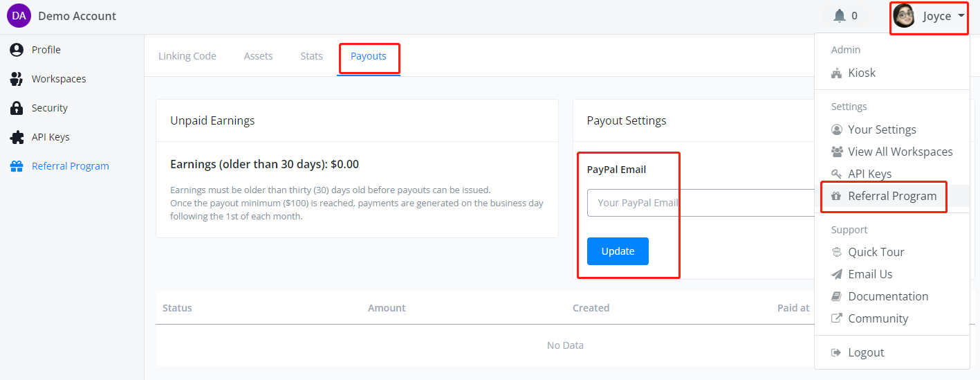Open Kiosk from the Admin menu
This screenshot has height=380, width=980.
click(x=861, y=73)
